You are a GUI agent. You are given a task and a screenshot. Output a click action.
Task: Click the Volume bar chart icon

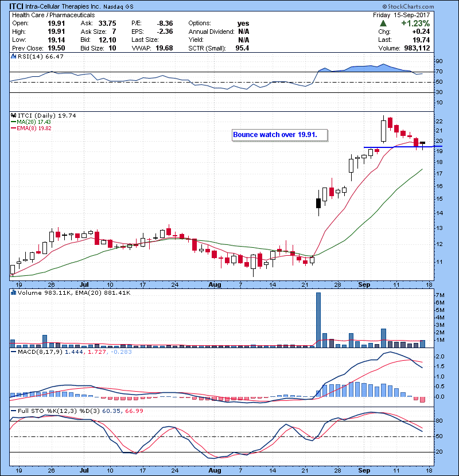[13, 292]
